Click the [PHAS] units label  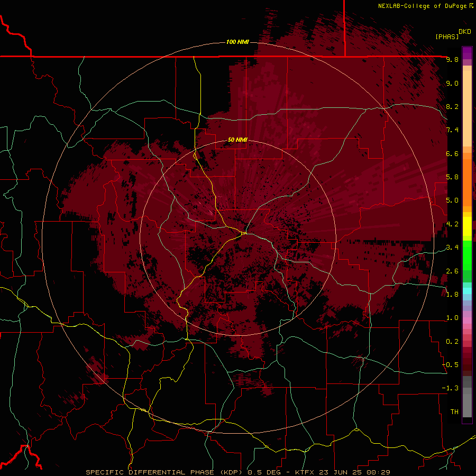pyautogui.click(x=447, y=36)
